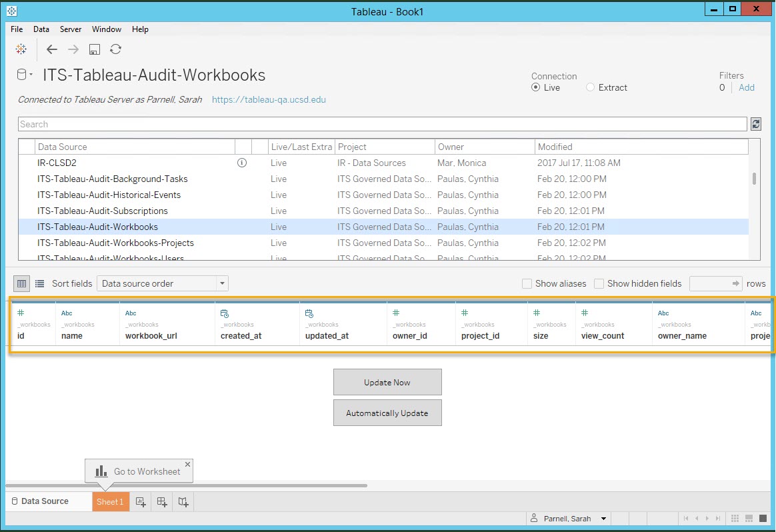Change data type of updated_at field
The width and height of the screenshot is (776, 532).
(309, 313)
